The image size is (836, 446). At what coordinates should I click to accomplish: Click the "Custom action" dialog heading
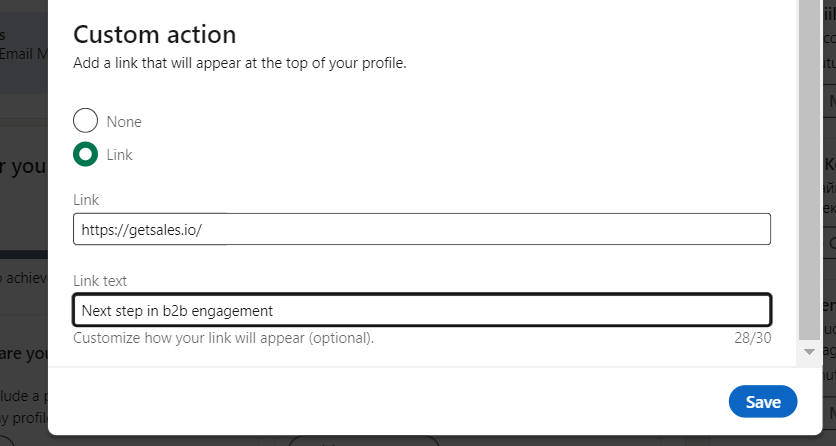tap(155, 34)
